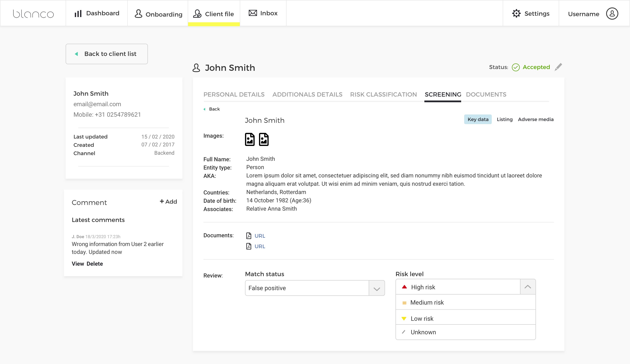
Task: Add a new comment
Action: 168,201
